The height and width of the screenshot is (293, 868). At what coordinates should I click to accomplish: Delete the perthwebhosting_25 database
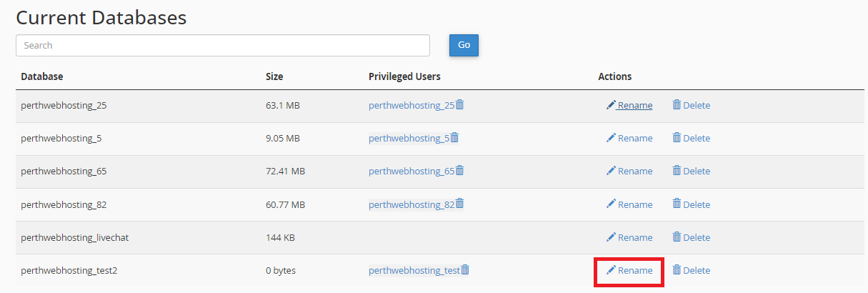(691, 105)
